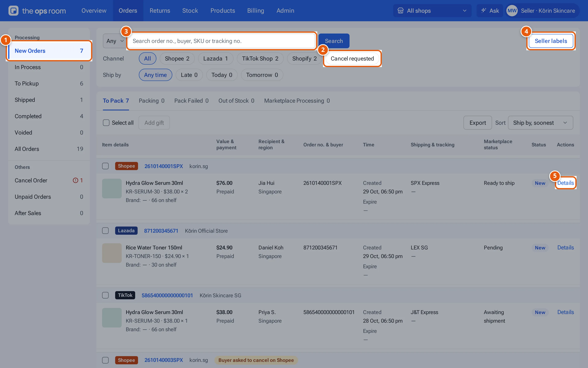
Task: Filter ship by Late
Action: click(x=189, y=75)
